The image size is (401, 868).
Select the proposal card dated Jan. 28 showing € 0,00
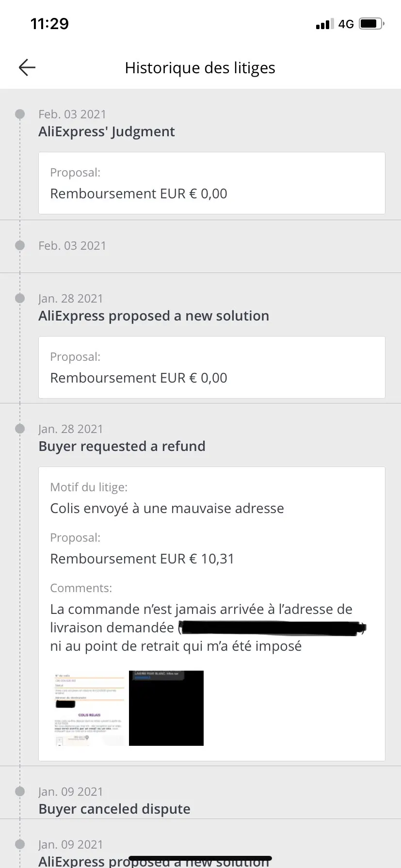212,368
